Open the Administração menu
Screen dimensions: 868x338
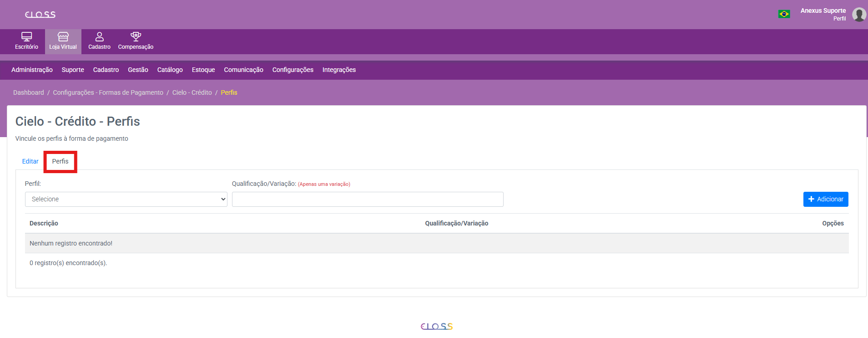32,70
